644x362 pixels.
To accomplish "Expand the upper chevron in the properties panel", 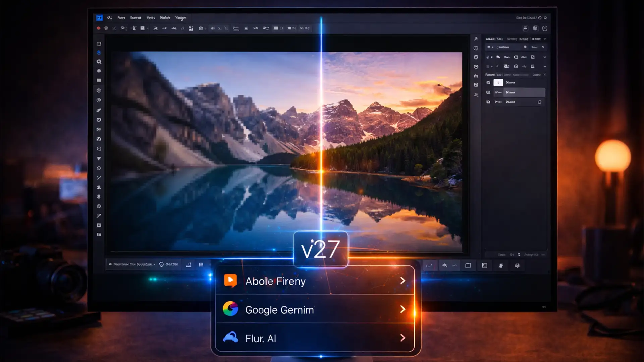I will tap(545, 57).
